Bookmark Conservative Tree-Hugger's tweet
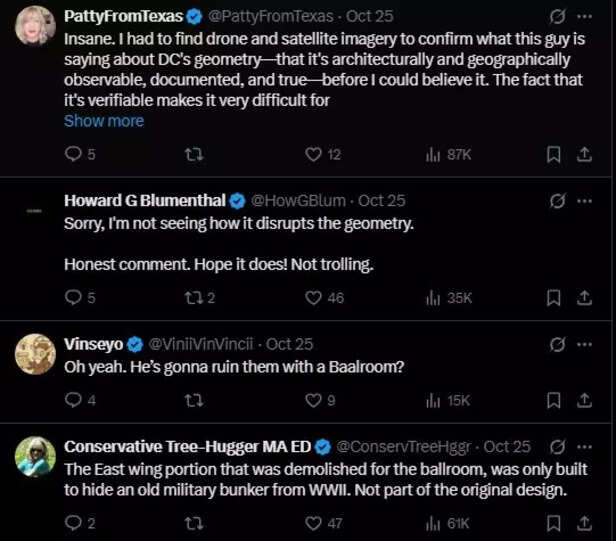This screenshot has height=541, width=616. click(553, 523)
